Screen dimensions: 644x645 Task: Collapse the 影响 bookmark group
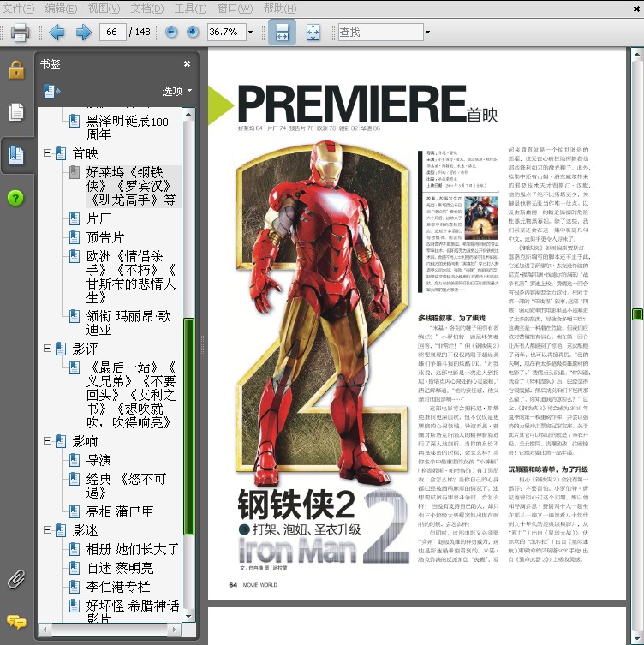pos(47,440)
